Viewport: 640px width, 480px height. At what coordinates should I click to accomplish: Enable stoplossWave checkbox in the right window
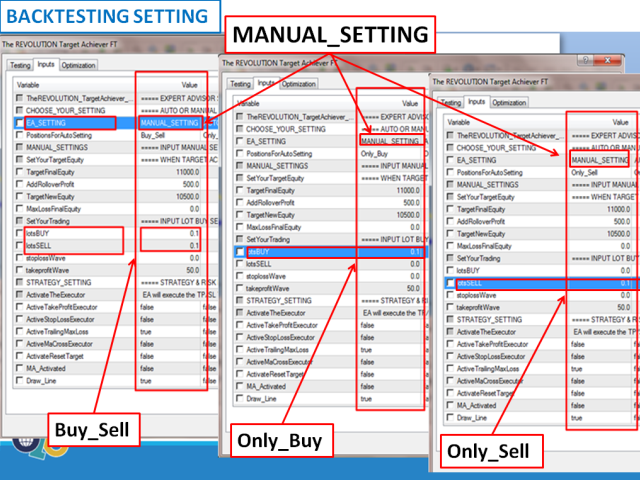tap(450, 295)
